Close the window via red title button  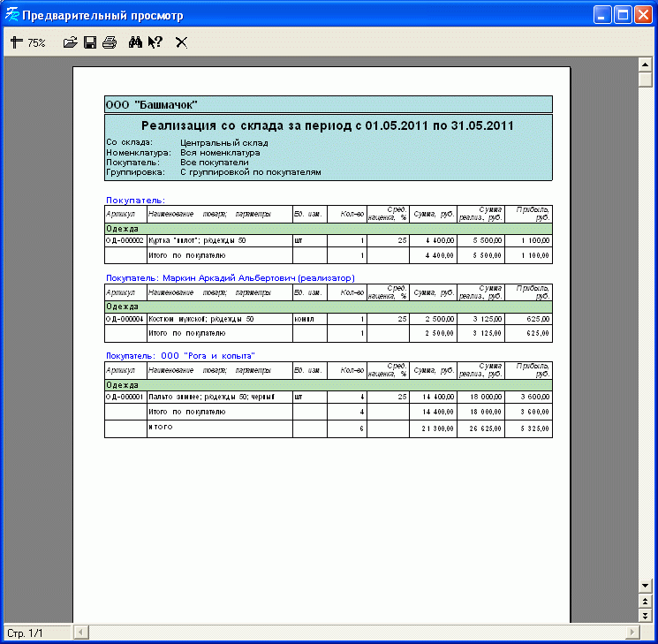click(643, 15)
